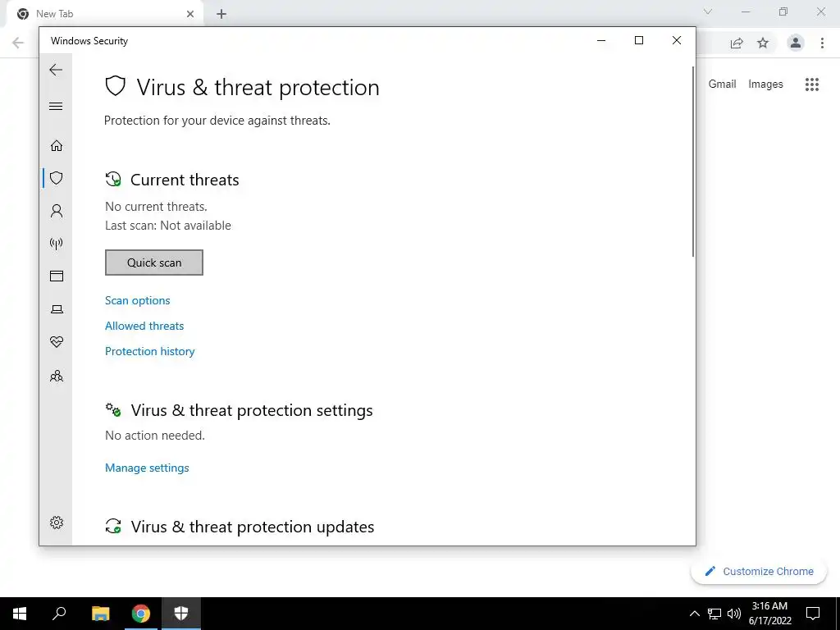Image resolution: width=840 pixels, height=630 pixels.
Task: Select Virus & threat protection shield icon
Action: 57,178
